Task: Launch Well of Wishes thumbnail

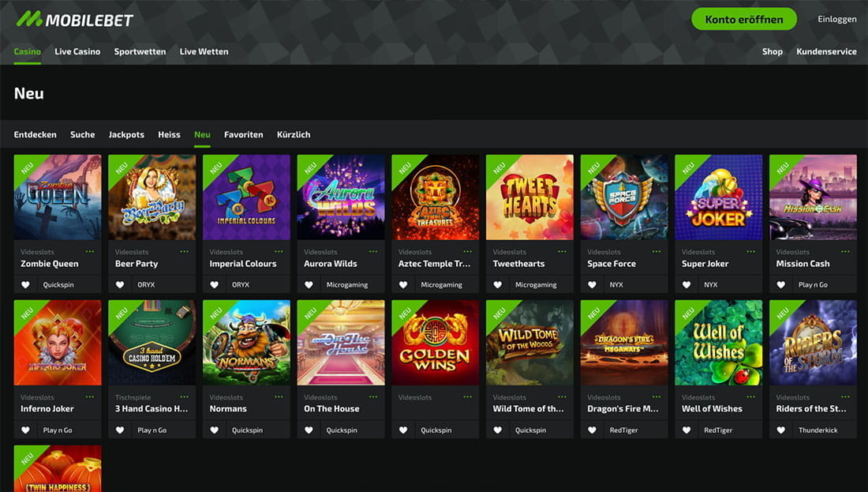Action: [x=719, y=343]
